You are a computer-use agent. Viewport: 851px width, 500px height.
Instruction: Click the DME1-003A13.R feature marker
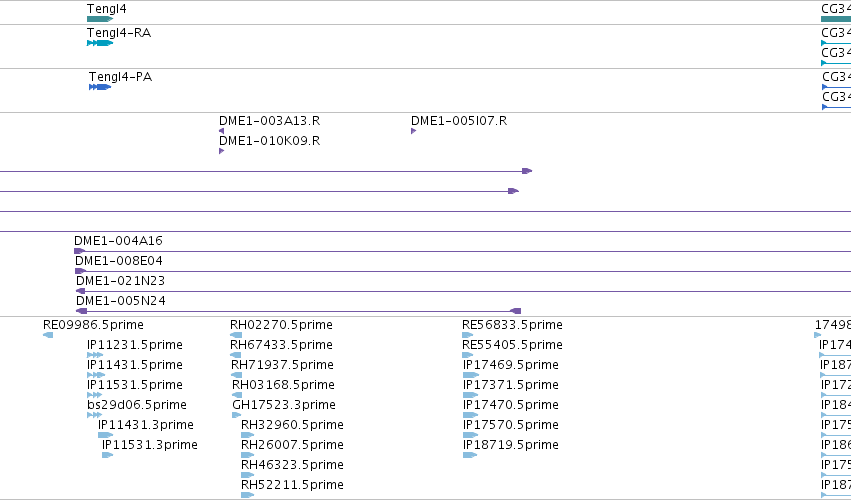coord(221,131)
